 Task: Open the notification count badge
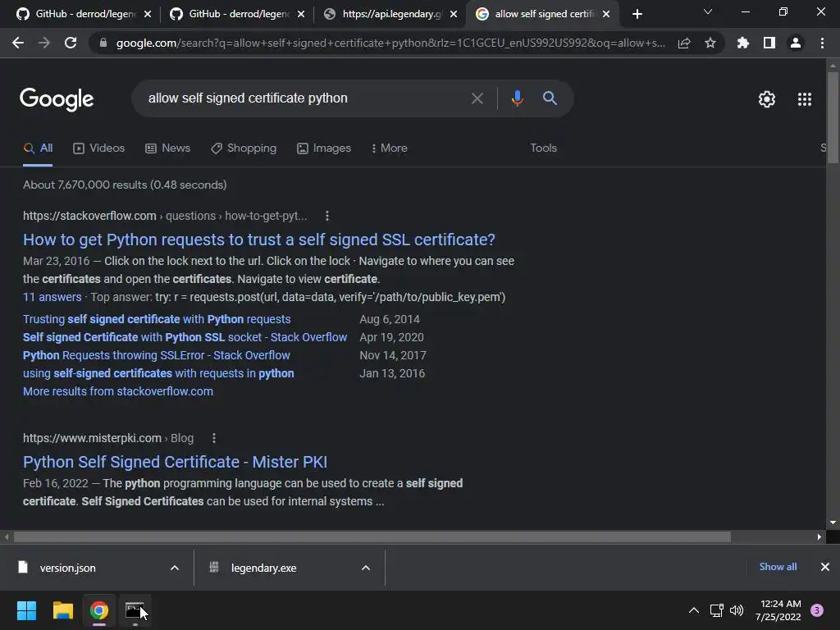click(x=817, y=610)
